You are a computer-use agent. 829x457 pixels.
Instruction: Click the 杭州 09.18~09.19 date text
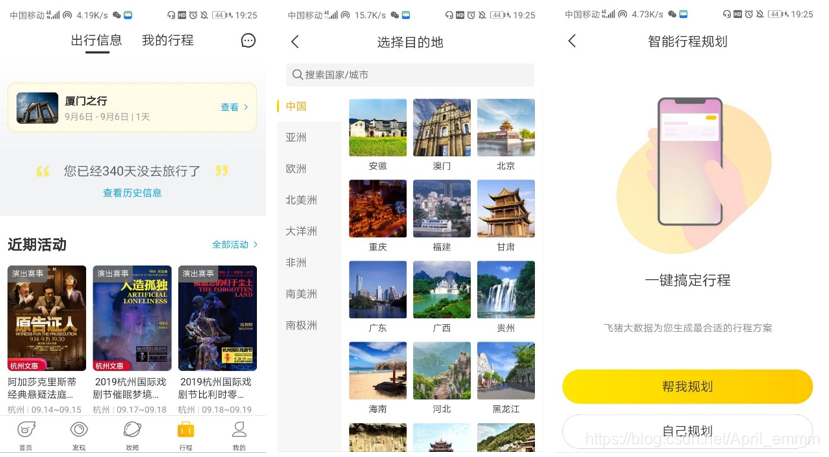pyautogui.click(x=215, y=410)
